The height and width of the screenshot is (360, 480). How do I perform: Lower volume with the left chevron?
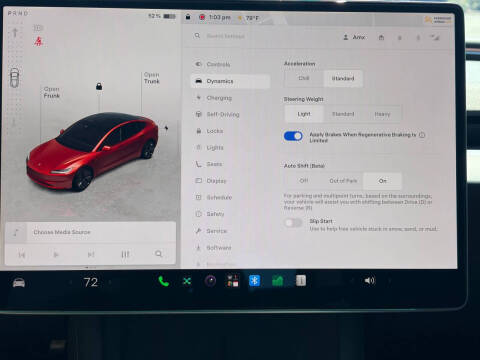[351, 281]
